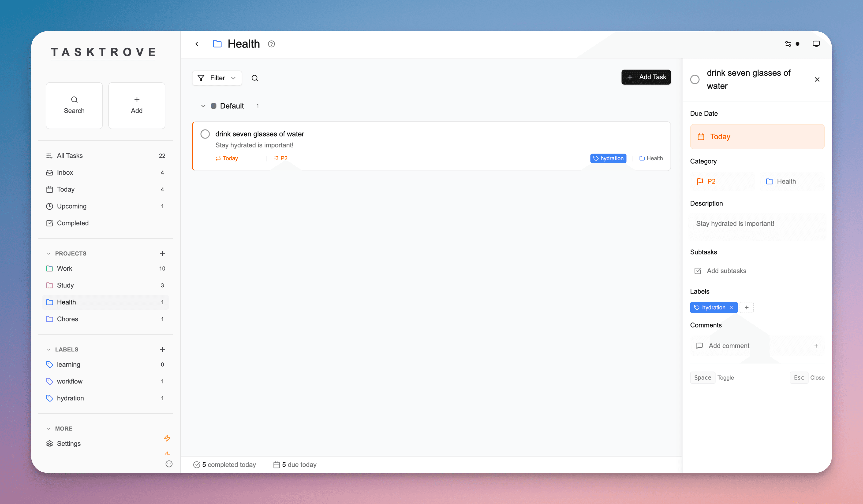The image size is (863, 504).
Task: Click the help question mark next to Health
Action: [x=271, y=44]
